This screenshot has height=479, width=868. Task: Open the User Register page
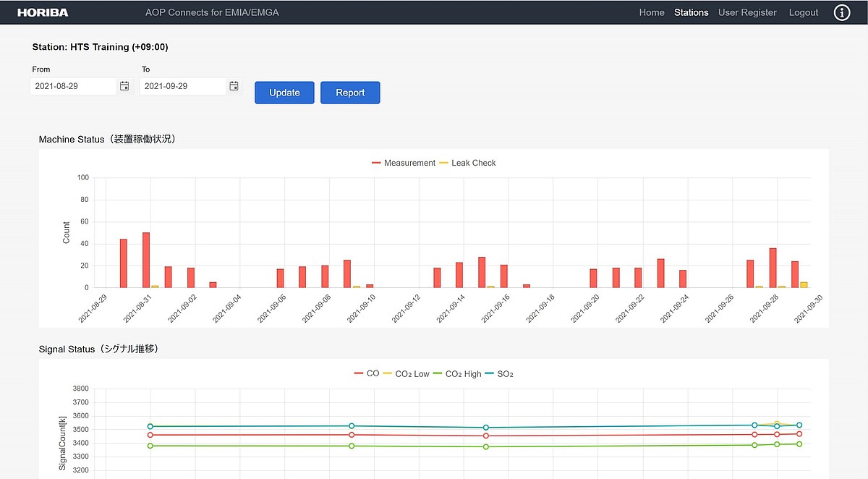(x=747, y=12)
